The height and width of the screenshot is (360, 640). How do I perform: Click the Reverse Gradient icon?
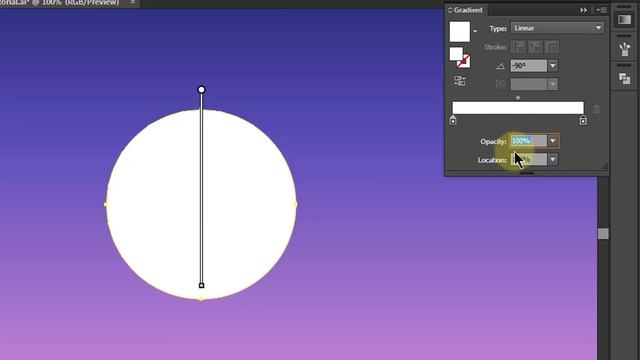(x=460, y=81)
